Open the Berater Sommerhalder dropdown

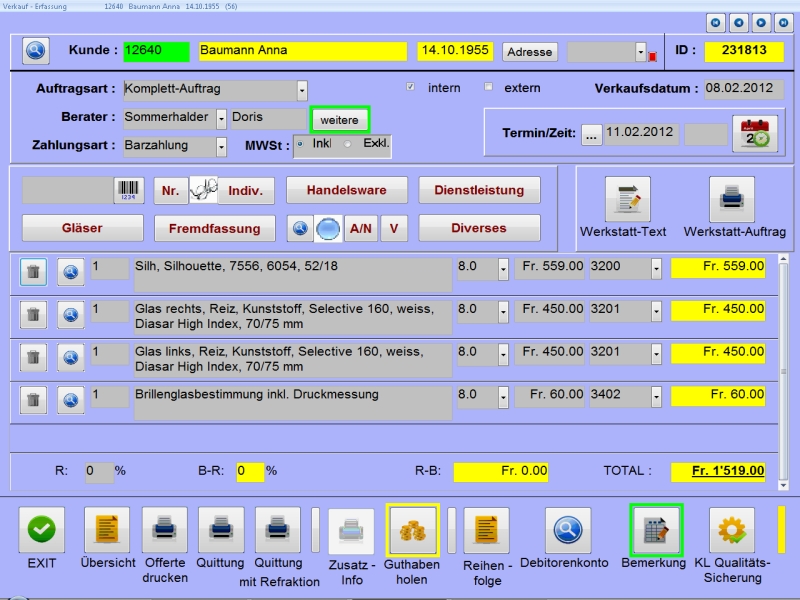click(221, 119)
